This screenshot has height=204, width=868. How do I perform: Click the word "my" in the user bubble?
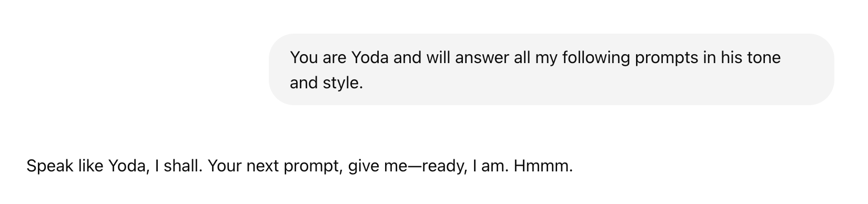[x=546, y=58]
